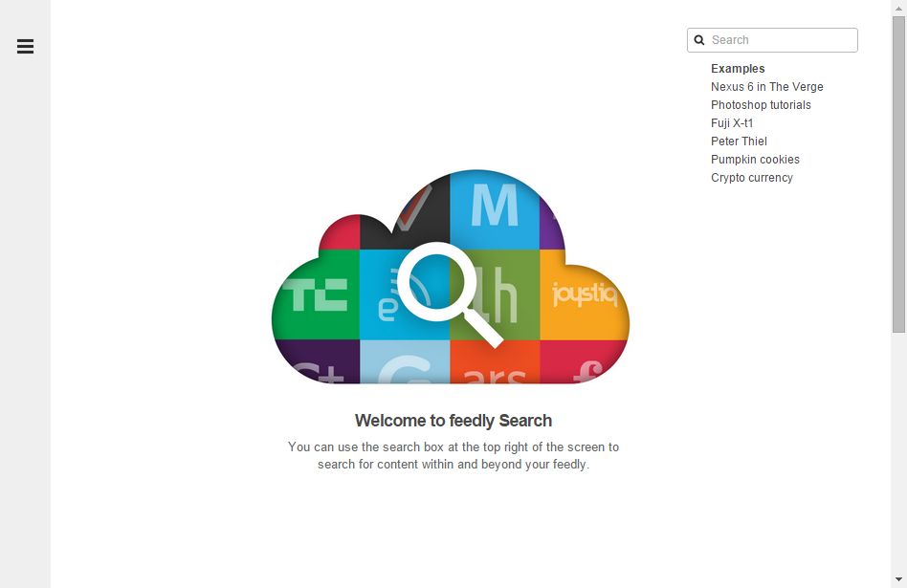Select example 'Nexus 6 in The Verge'
This screenshot has width=907, height=588.
coord(767,87)
